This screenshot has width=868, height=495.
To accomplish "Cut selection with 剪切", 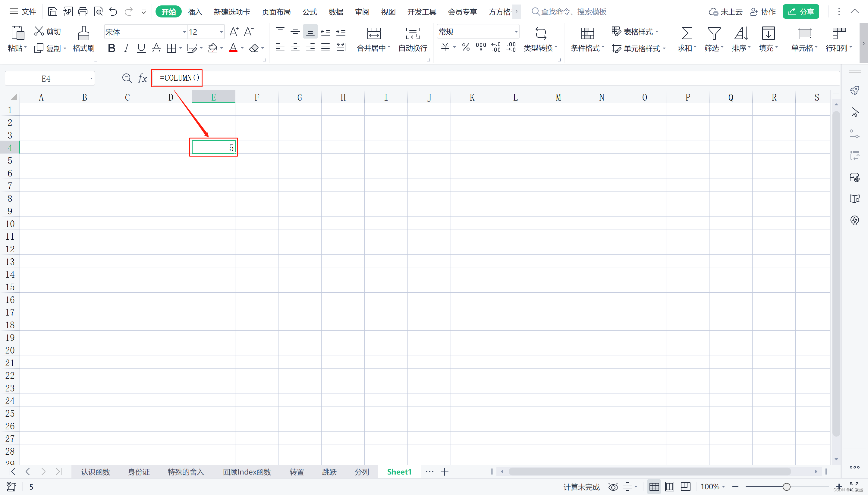I will point(47,32).
